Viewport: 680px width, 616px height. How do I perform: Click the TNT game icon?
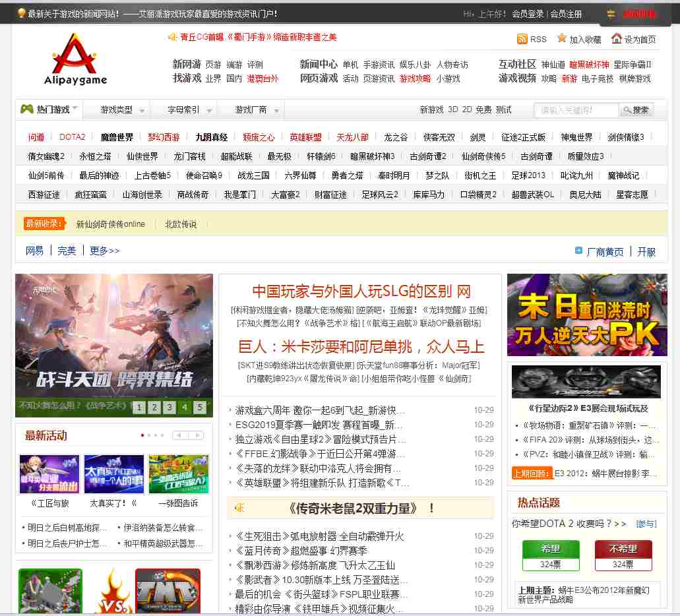tap(168, 591)
